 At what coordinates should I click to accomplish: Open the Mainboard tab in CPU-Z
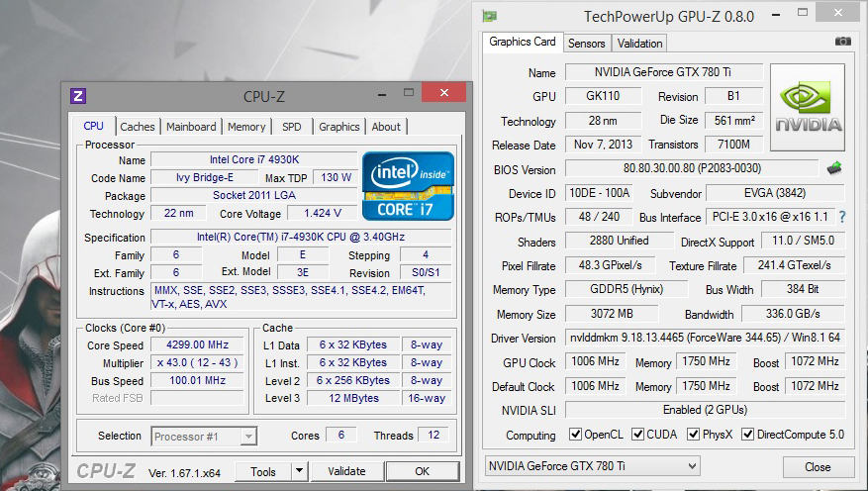191,127
